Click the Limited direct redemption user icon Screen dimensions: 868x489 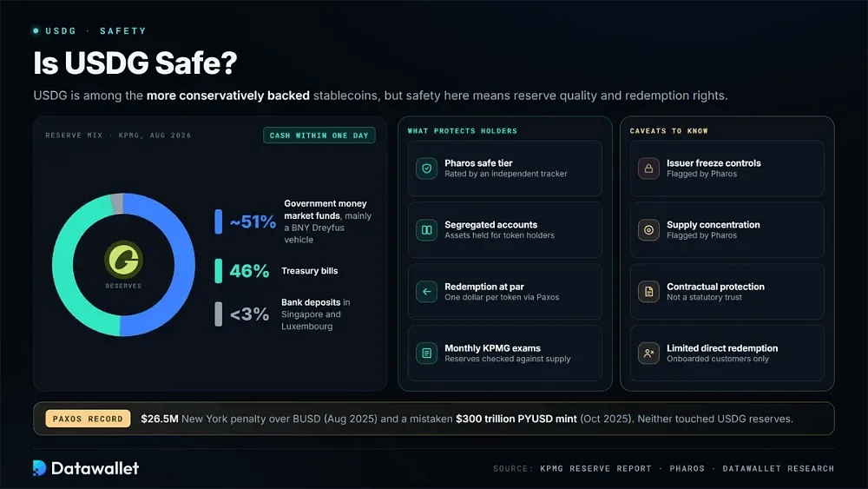pyautogui.click(x=648, y=353)
